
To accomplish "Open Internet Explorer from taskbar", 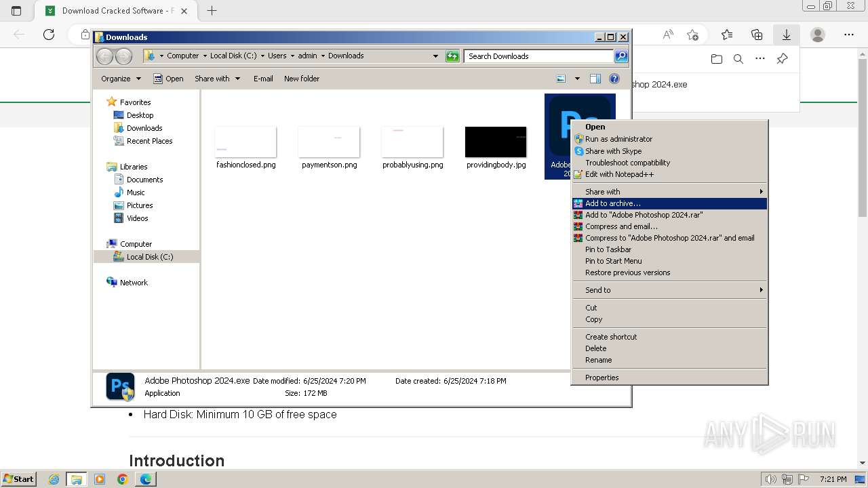I will (x=54, y=479).
